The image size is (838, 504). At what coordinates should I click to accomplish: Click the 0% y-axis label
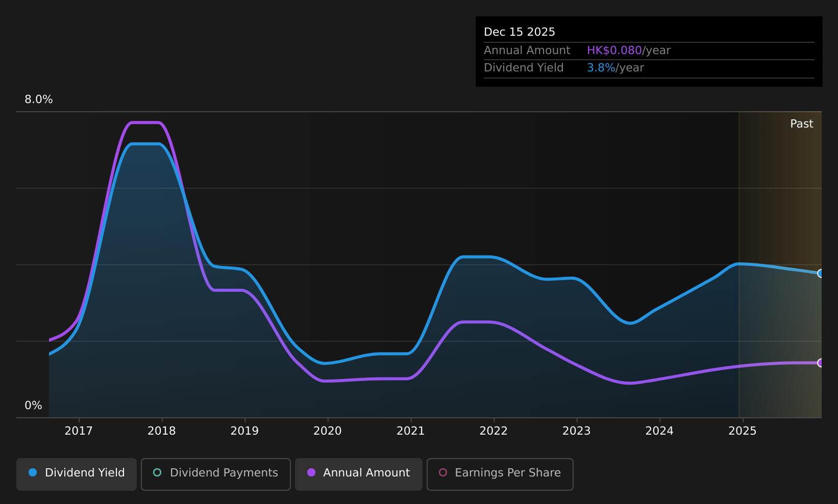coord(33,406)
